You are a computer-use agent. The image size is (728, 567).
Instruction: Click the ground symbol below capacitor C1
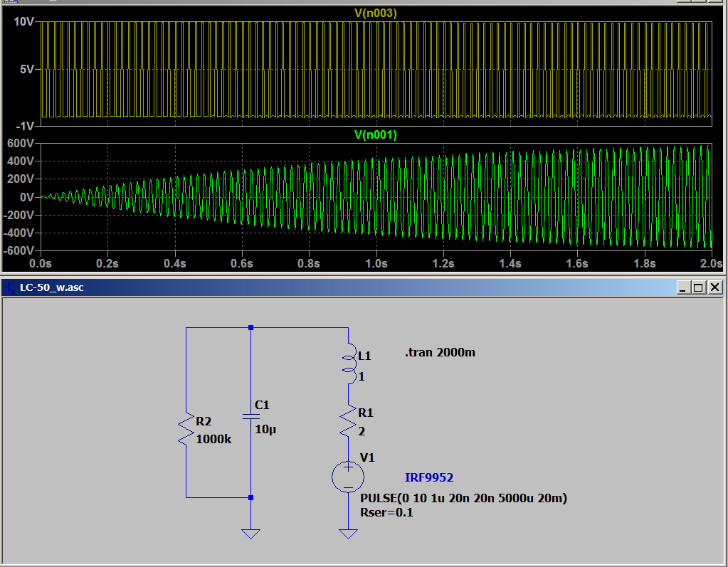coord(250,533)
